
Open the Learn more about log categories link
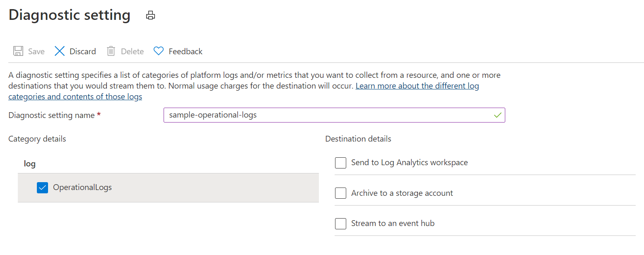(x=417, y=86)
